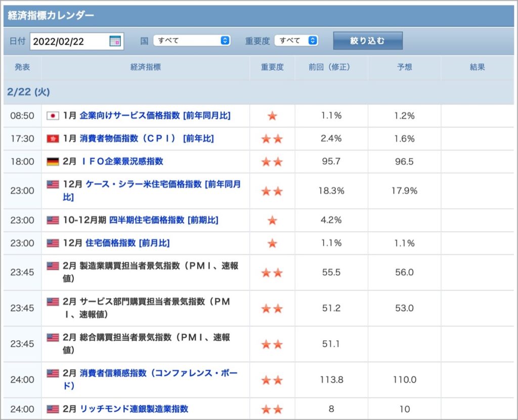Image resolution: width=518 pixels, height=420 pixels.
Task: Open the 企業向けサービス価格指数 [前年同月比] link
Action: pos(155,116)
